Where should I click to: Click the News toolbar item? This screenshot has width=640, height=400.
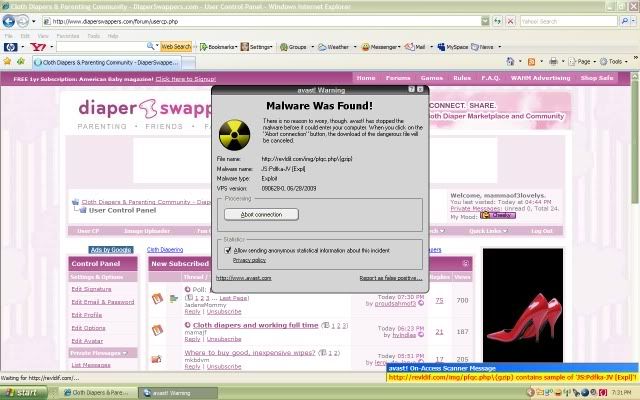pos(482,47)
